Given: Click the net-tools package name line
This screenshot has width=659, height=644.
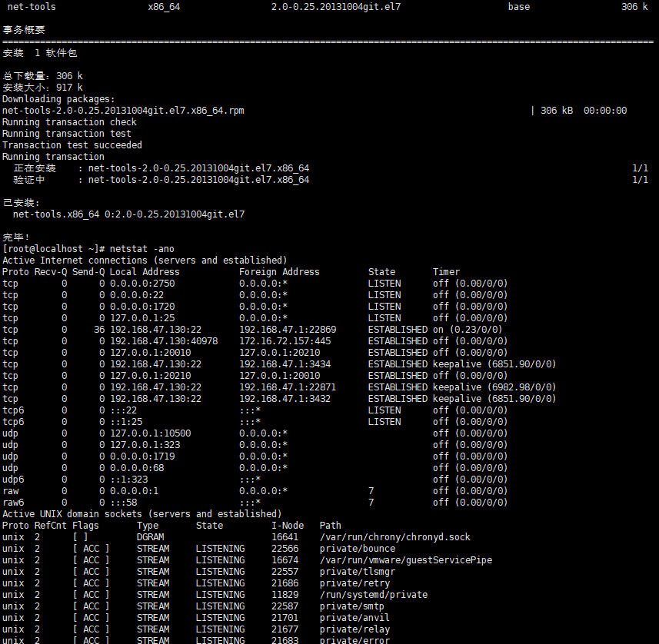Looking at the screenshot, I should tap(30, 7).
